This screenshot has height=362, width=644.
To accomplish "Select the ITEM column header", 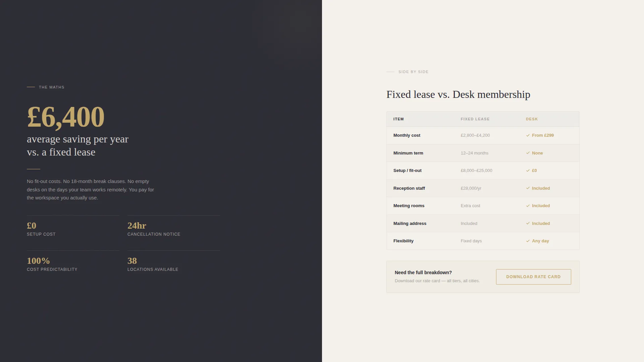I will click(x=398, y=119).
